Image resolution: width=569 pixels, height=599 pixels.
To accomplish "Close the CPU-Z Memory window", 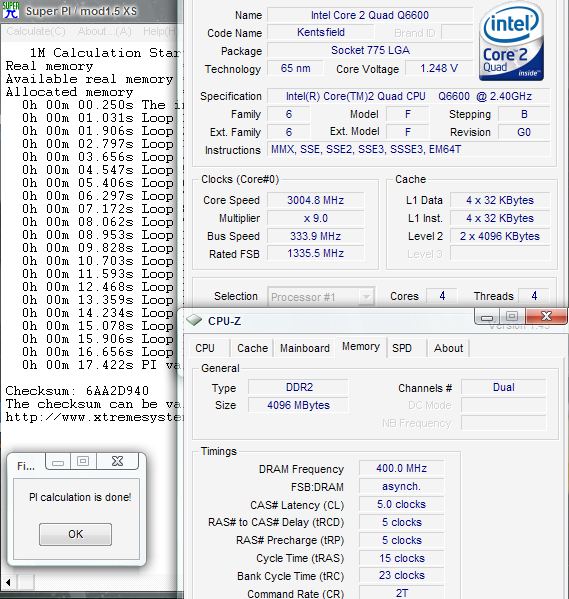I will (x=546, y=316).
